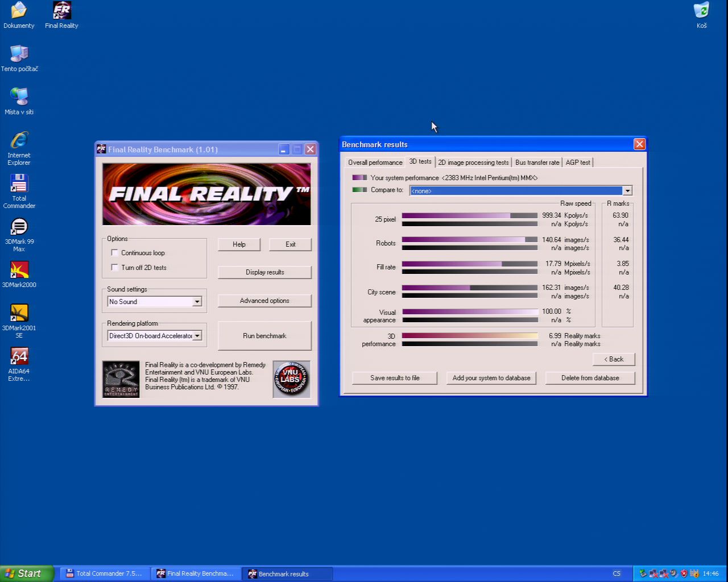Open the Rendering platform dropdown
728x582 pixels.
click(x=197, y=336)
